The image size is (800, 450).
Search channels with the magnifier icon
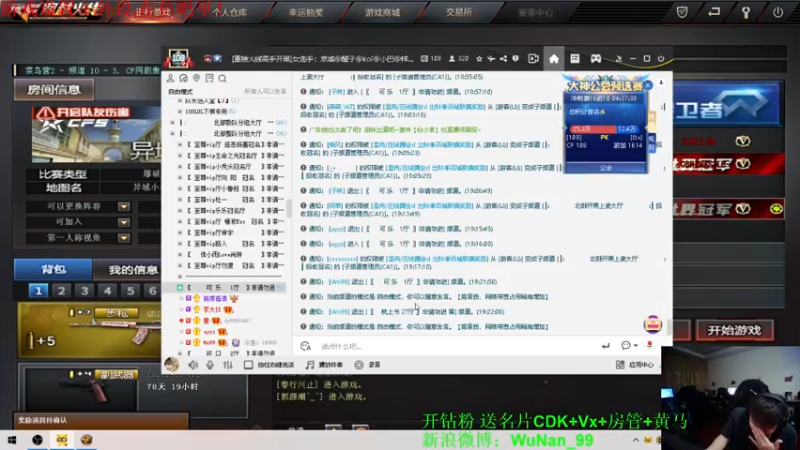click(222, 79)
